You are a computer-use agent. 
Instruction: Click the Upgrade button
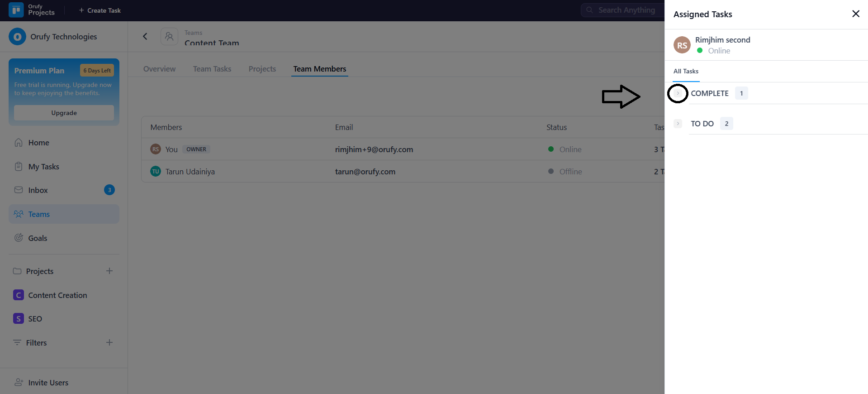tap(64, 113)
